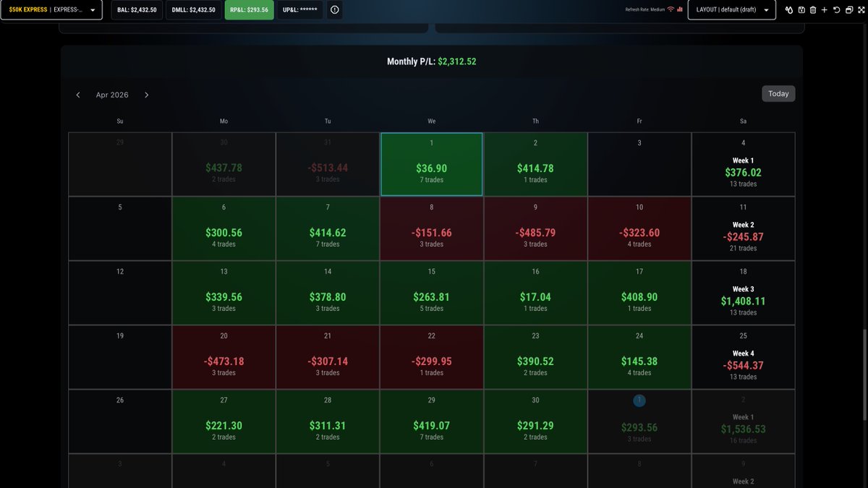Open April 30 cell with $291.29
This screenshot has height=488, width=868.
tap(535, 421)
